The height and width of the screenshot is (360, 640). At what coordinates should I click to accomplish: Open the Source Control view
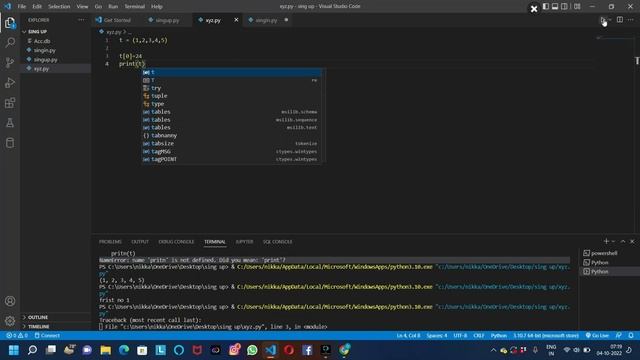[10, 62]
